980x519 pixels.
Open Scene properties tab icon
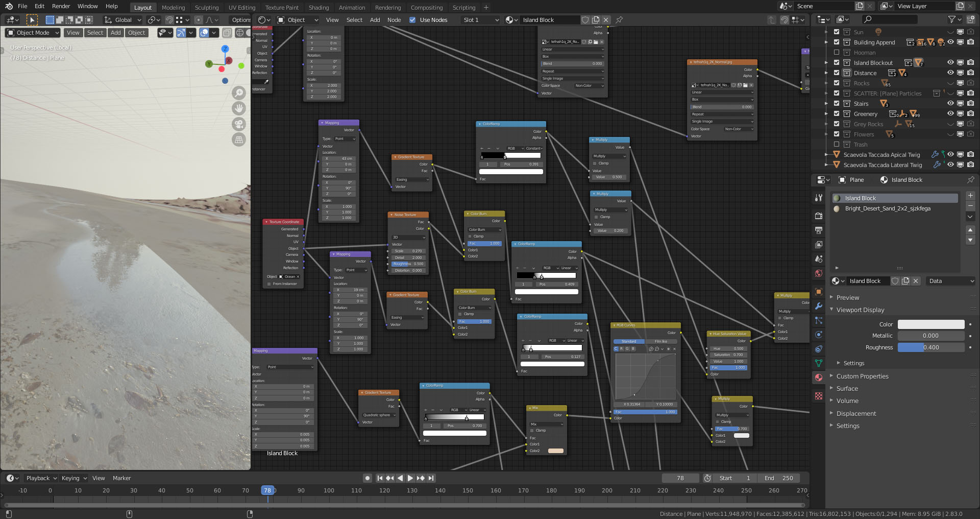[819, 258]
